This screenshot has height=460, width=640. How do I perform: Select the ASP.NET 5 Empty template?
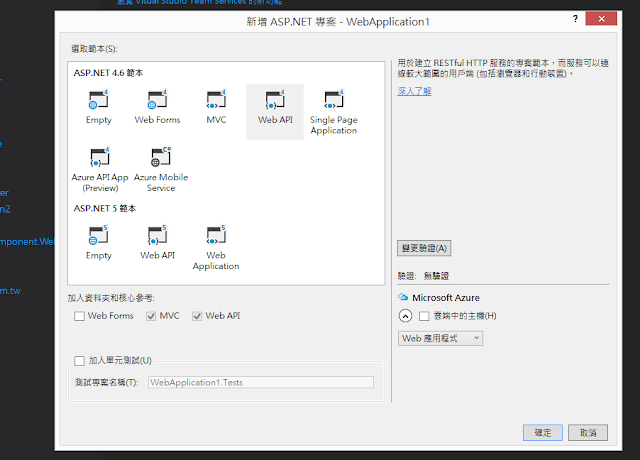(x=98, y=243)
